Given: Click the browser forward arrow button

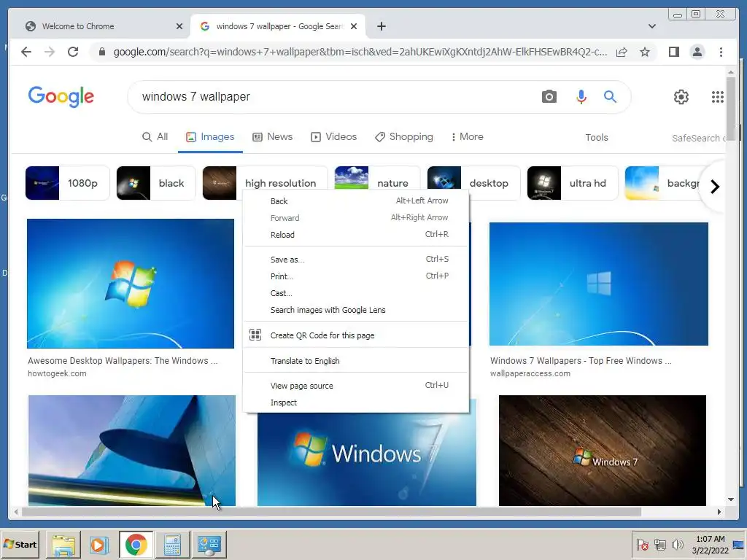Looking at the screenshot, I should pos(50,52).
